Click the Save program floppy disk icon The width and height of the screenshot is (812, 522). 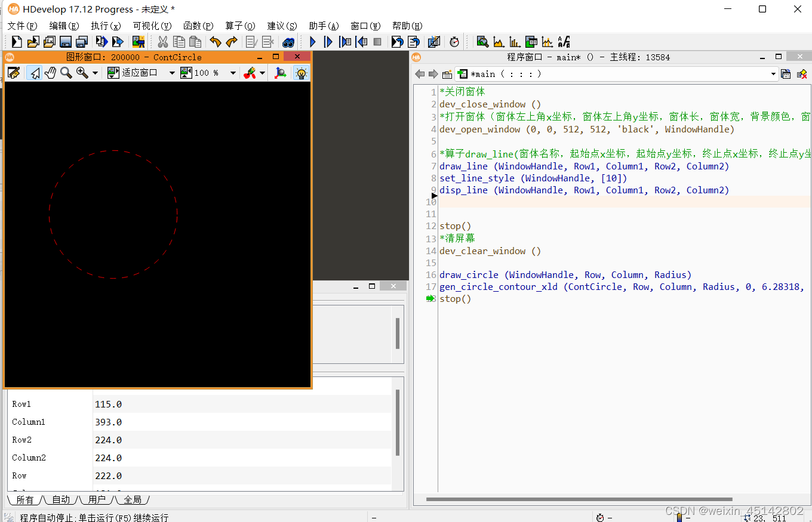[66, 42]
